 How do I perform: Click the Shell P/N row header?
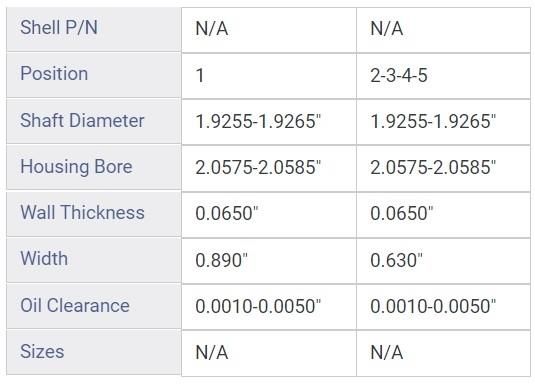click(x=93, y=30)
